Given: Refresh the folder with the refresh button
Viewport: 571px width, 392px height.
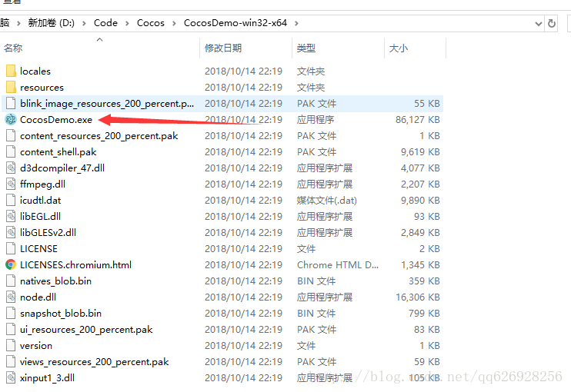Looking at the screenshot, I should (x=551, y=23).
